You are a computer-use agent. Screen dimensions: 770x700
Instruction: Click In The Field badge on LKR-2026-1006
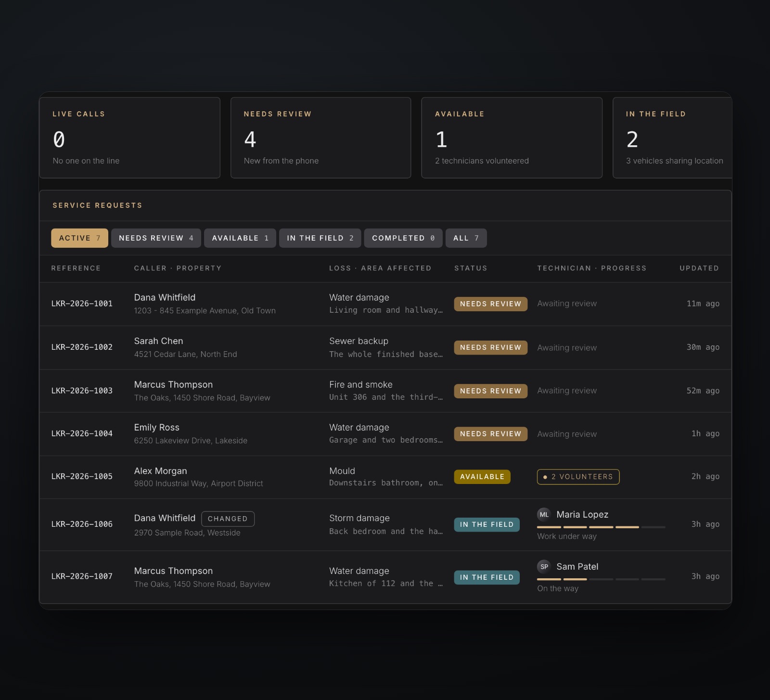coord(487,524)
